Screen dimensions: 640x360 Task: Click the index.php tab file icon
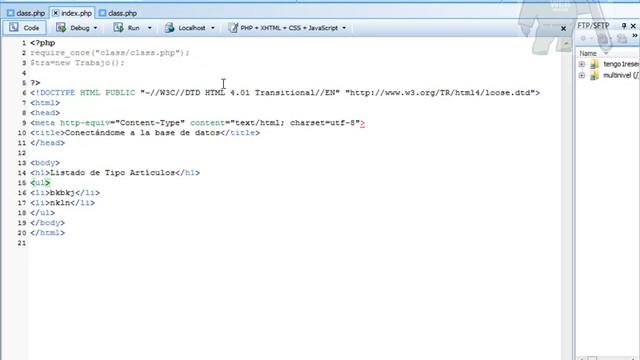pos(56,13)
